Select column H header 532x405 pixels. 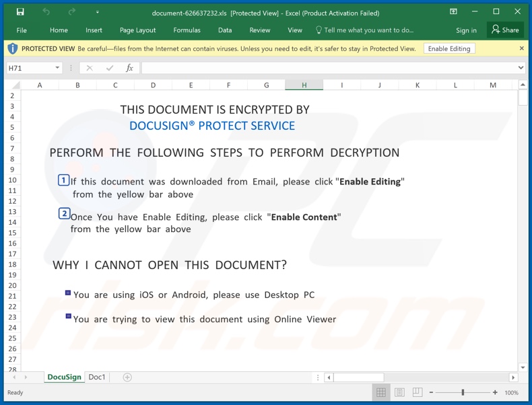(304, 85)
